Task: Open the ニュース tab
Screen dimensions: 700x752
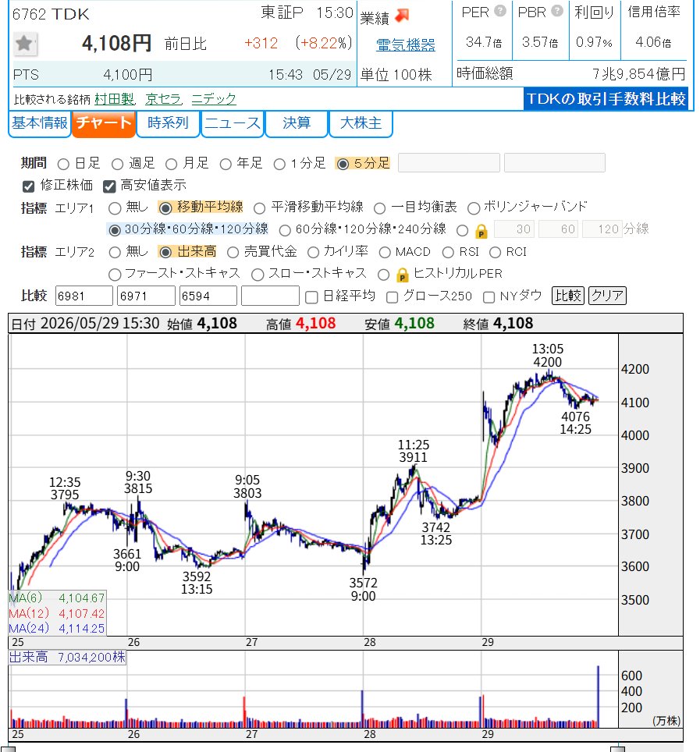Action: pyautogui.click(x=233, y=123)
